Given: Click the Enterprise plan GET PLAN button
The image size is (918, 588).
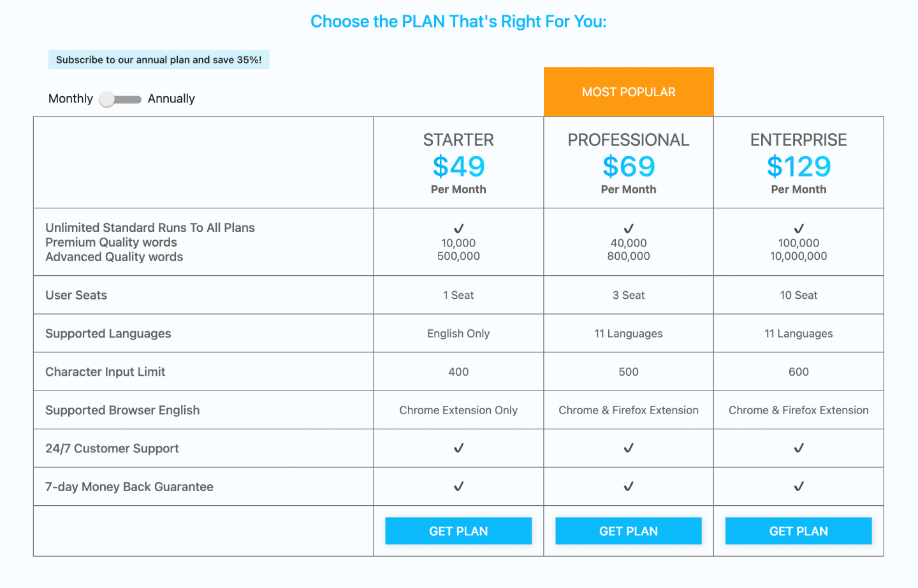Looking at the screenshot, I should click(x=798, y=531).
